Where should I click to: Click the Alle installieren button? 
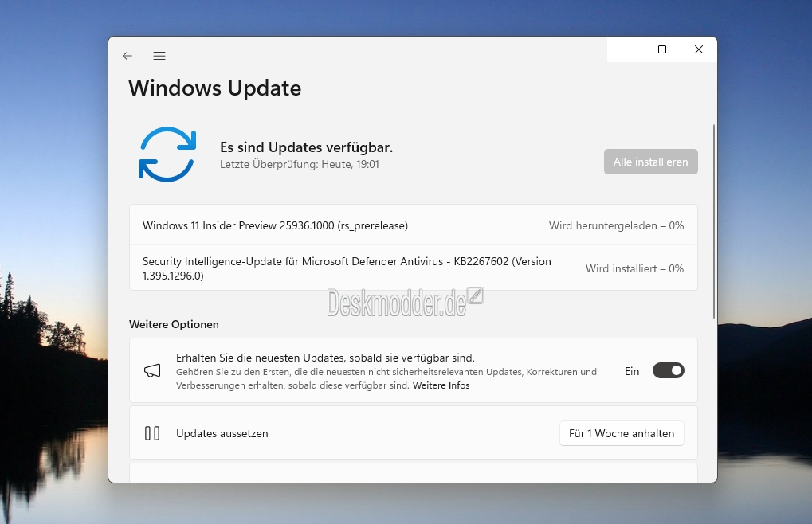(x=650, y=162)
